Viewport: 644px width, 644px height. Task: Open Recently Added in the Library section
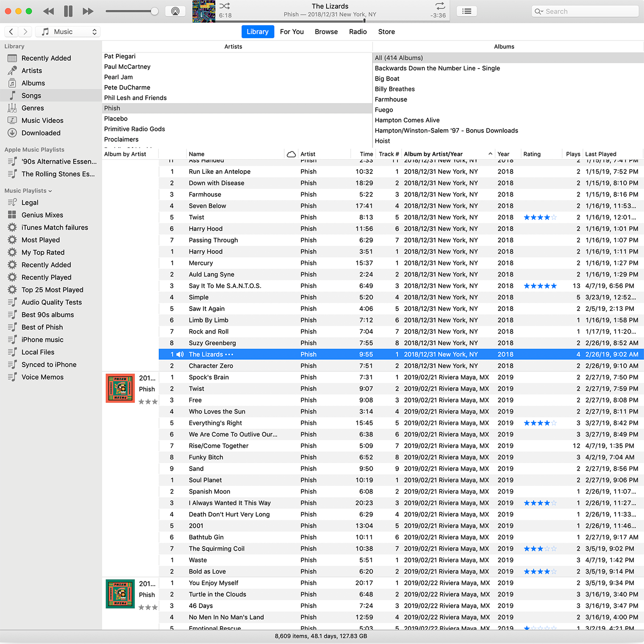tap(51, 58)
